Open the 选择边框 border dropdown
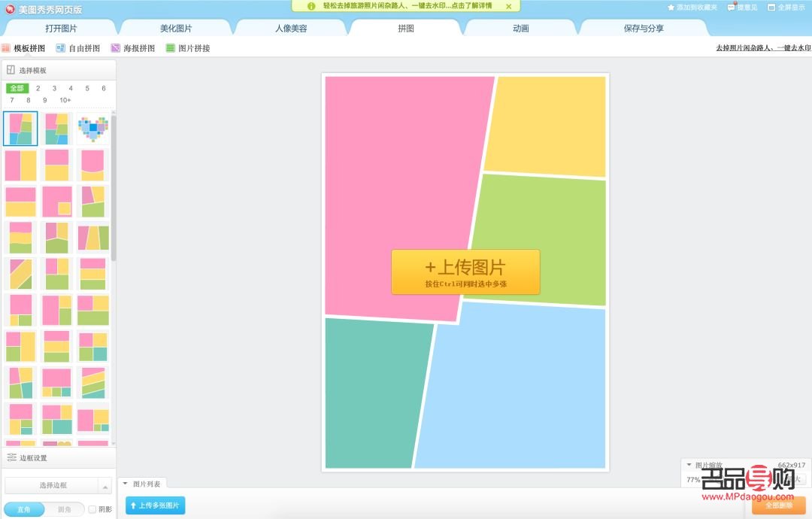This screenshot has height=519, width=812. coord(56,484)
